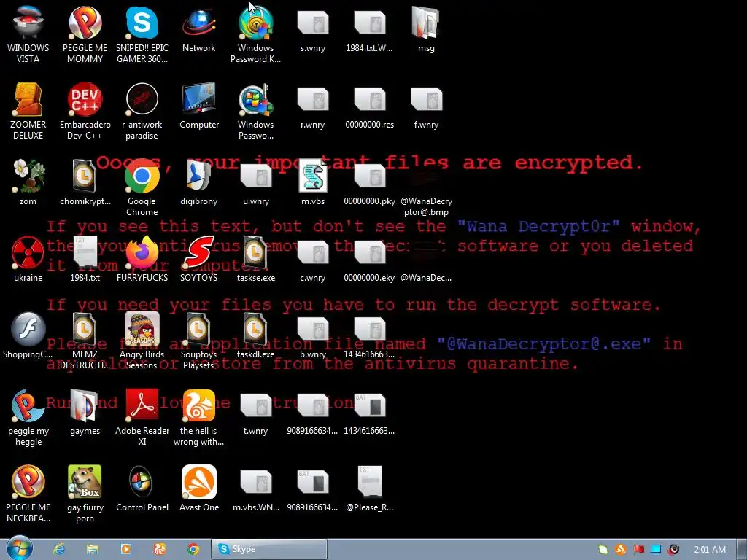The image size is (747, 560).
Task: Click the f.wnry file icon
Action: click(426, 106)
